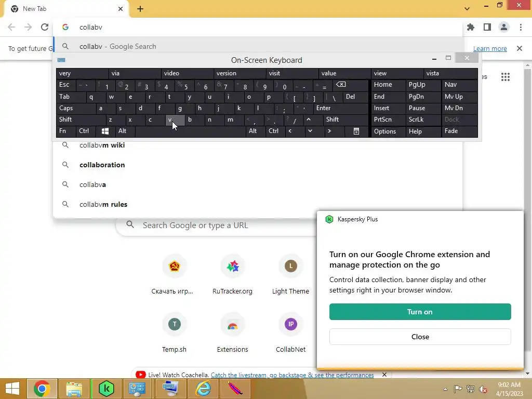This screenshot has width=532, height=399.
Task: Toggle left Shift key on keyboard
Action: pos(81,119)
